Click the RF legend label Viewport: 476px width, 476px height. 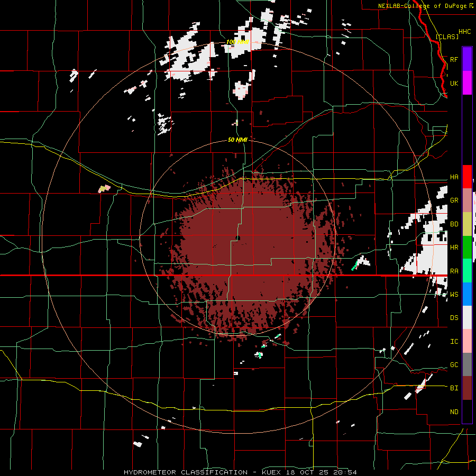click(x=454, y=59)
